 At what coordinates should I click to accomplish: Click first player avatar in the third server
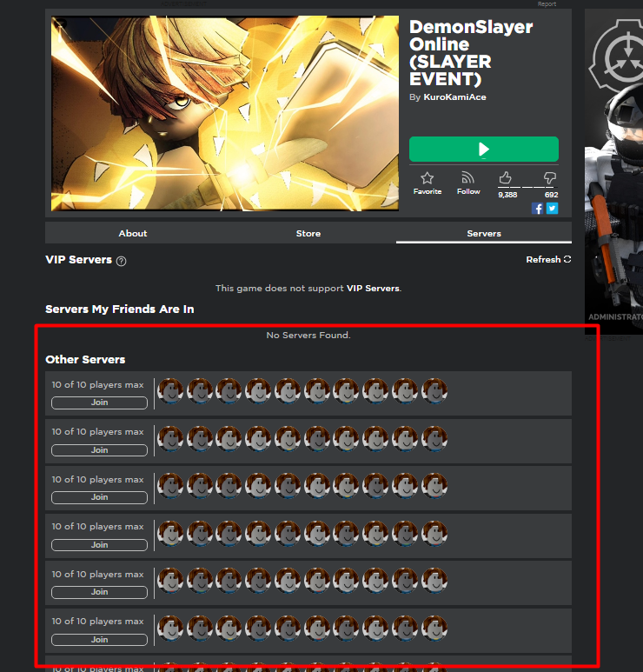pyautogui.click(x=170, y=486)
